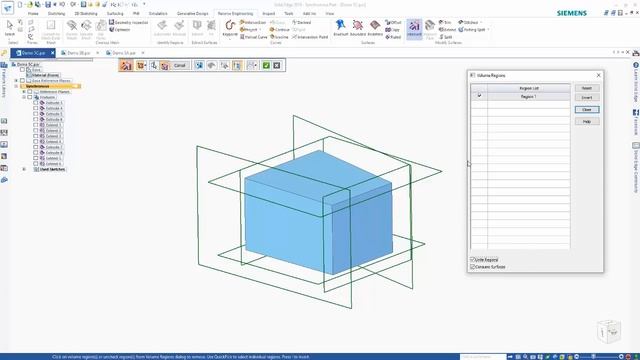Switch to the Home ribbon tab
The width and height of the screenshot is (640, 360).
33,13
